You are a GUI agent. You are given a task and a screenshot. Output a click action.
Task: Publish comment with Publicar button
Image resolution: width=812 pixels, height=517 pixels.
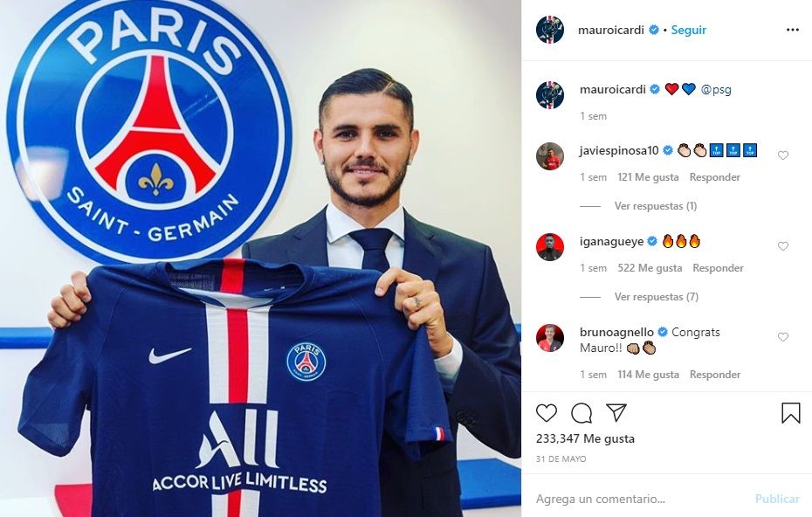pos(777,499)
